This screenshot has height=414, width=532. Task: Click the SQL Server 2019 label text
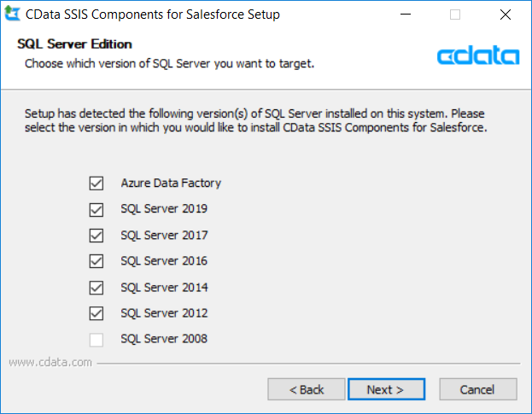click(x=164, y=209)
